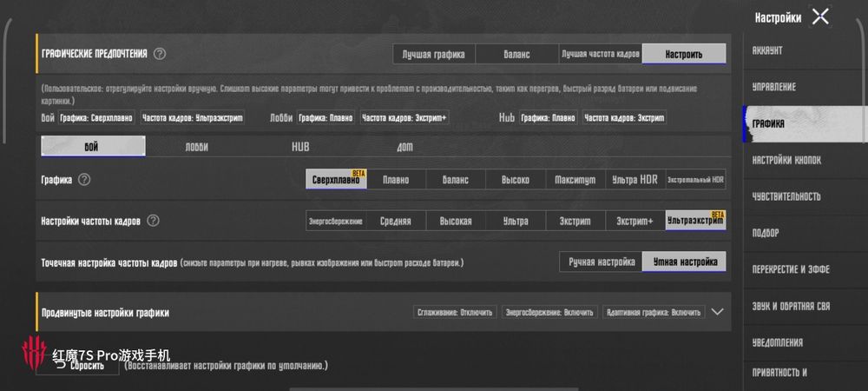Click Частота кадров: Экстрим+ summary tag

coord(404,118)
